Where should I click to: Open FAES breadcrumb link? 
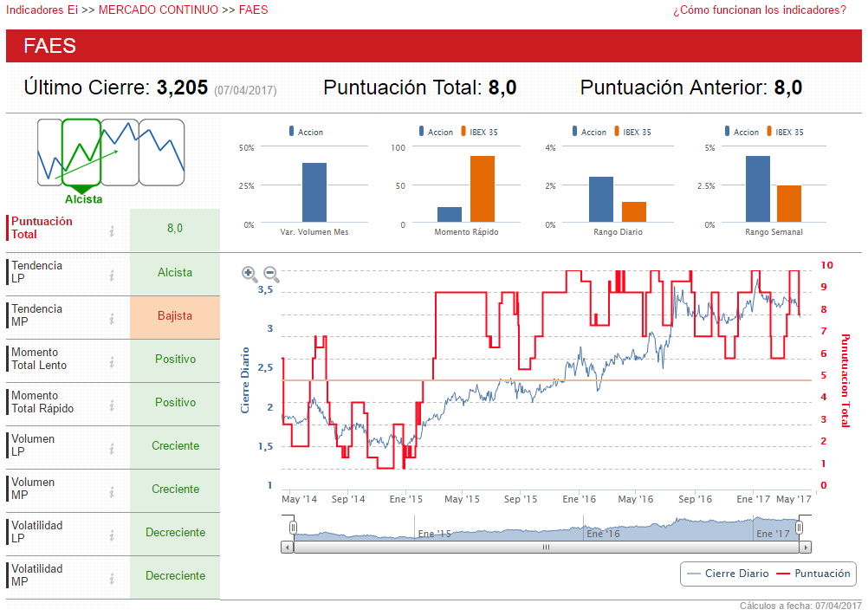pyautogui.click(x=254, y=10)
